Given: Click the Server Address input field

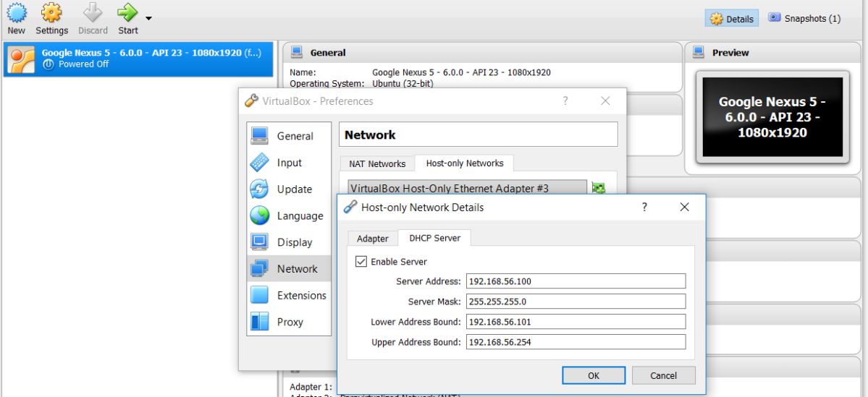Looking at the screenshot, I should click(576, 281).
